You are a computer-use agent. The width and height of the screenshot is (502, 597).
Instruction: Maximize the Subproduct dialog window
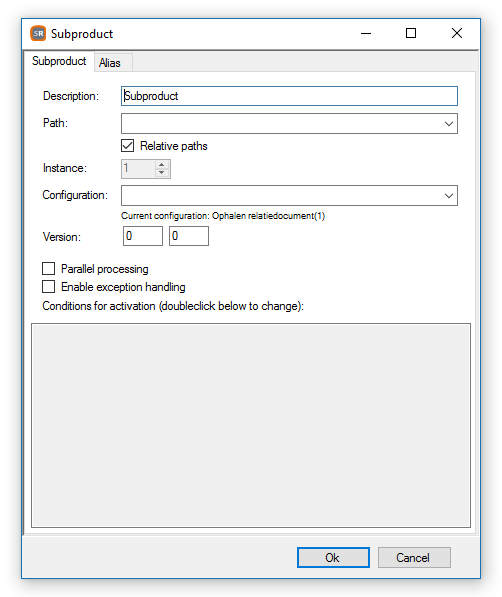click(411, 34)
